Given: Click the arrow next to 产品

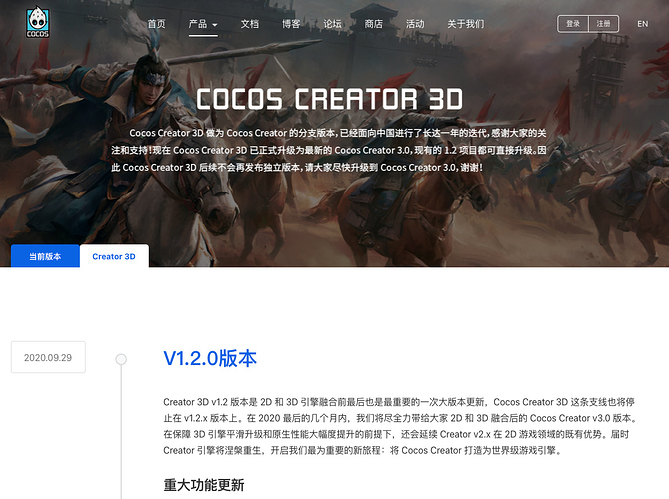Looking at the screenshot, I should pyautogui.click(x=215, y=25).
